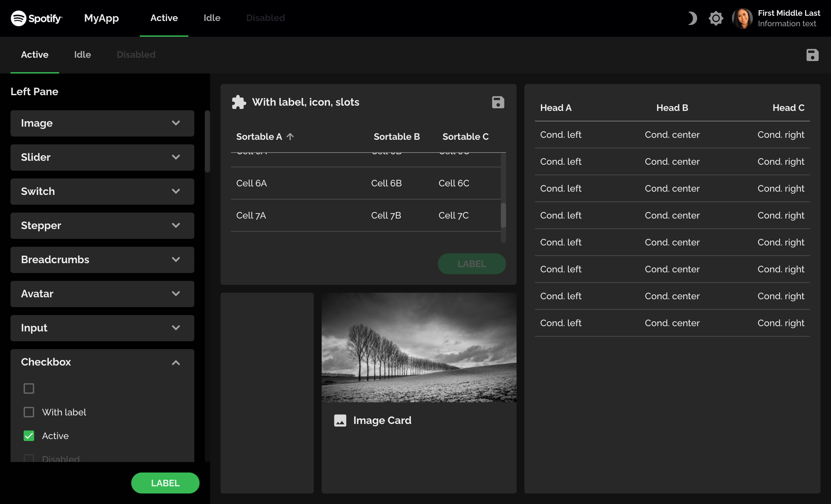This screenshot has height=504, width=831.
Task: Click the puzzle piece card icon
Action: (x=239, y=102)
